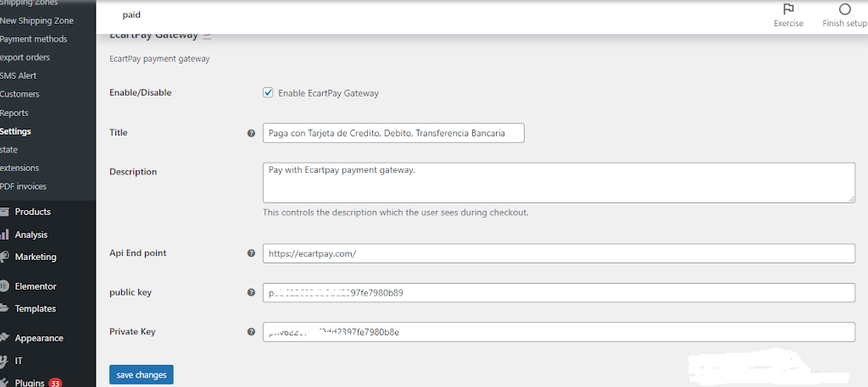Click the save changes button
The height and width of the screenshot is (387, 868).
pos(142,375)
